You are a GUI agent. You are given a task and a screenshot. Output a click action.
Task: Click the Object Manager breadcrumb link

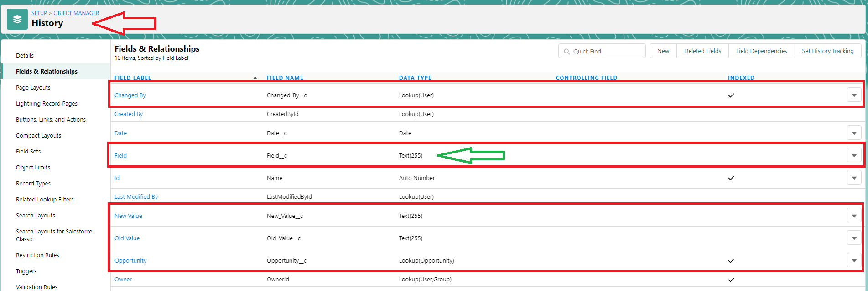76,13
